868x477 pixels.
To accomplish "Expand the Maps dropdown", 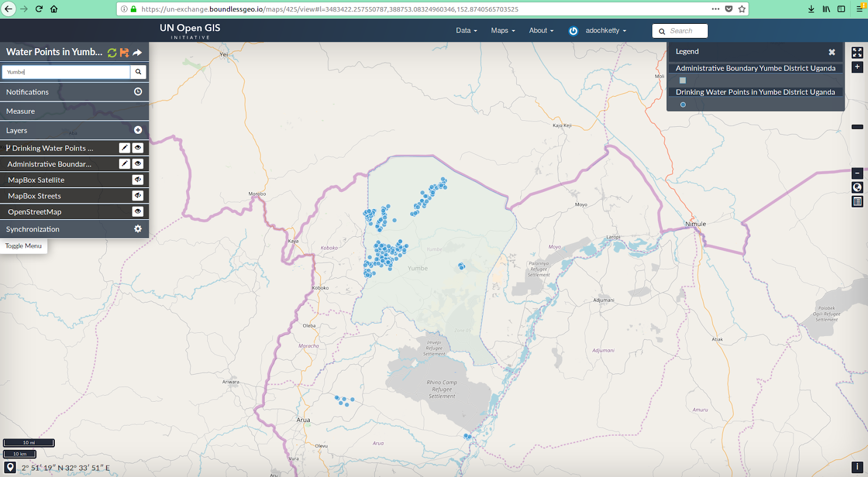I will [x=502, y=30].
